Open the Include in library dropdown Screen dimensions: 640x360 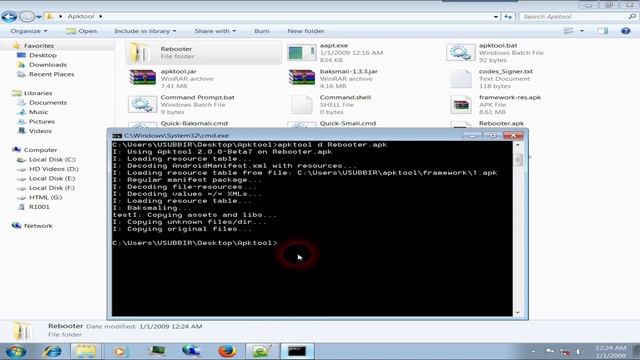pos(145,31)
